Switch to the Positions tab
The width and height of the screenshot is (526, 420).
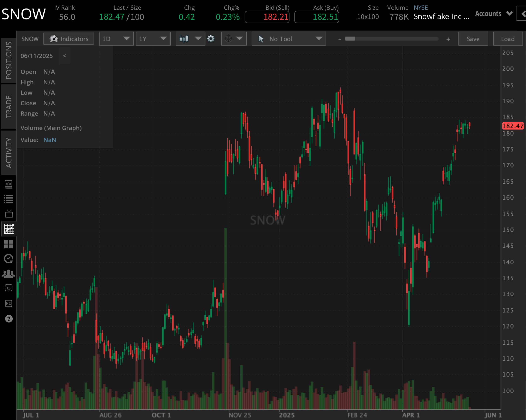pyautogui.click(x=9, y=60)
